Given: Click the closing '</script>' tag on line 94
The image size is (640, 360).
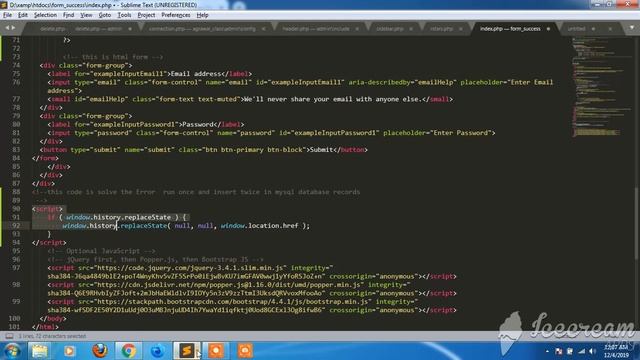Looking at the screenshot, I should tap(49, 242).
